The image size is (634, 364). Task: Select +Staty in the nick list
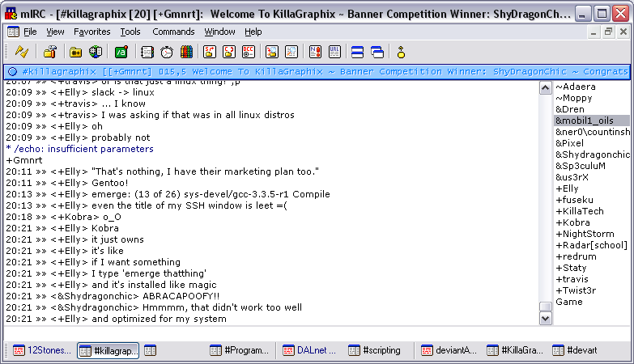[x=571, y=268]
